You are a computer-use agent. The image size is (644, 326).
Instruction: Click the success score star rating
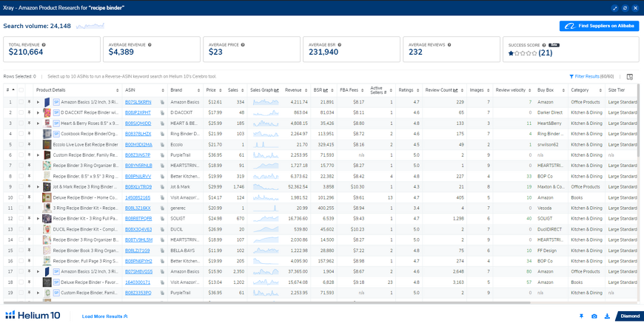(x=523, y=53)
